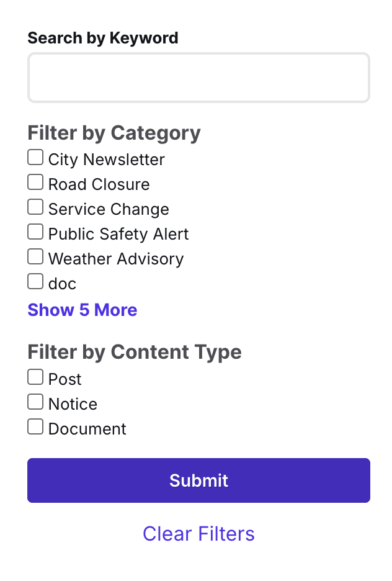
Task: Toggle the Document content type filter
Action: (35, 426)
